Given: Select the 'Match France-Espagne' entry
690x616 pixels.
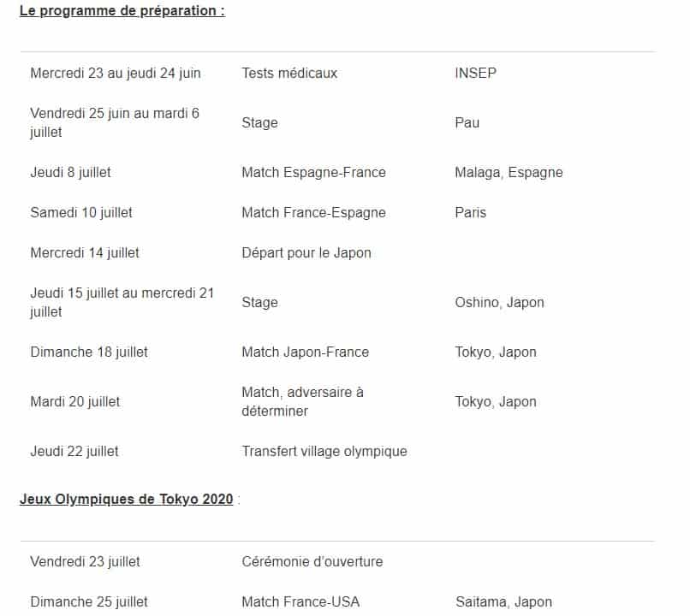Looking at the screenshot, I should point(313,212).
